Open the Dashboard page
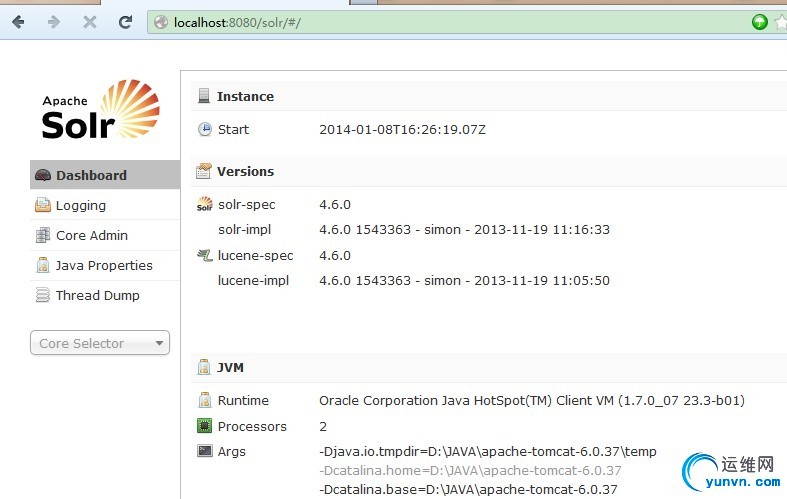Image resolution: width=787 pixels, height=499 pixels. (x=105, y=175)
